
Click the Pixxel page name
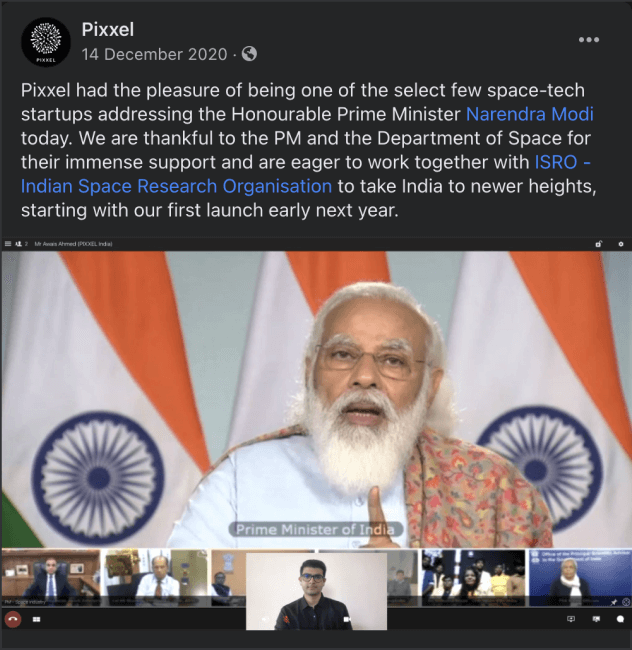[108, 29]
